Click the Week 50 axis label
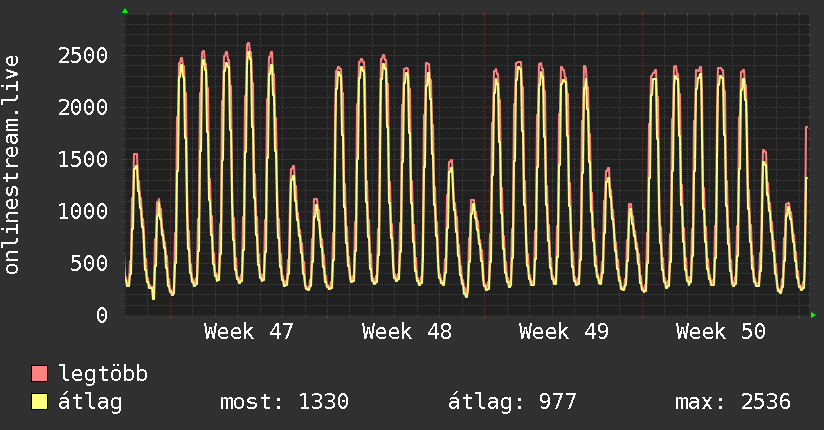 click(x=720, y=332)
